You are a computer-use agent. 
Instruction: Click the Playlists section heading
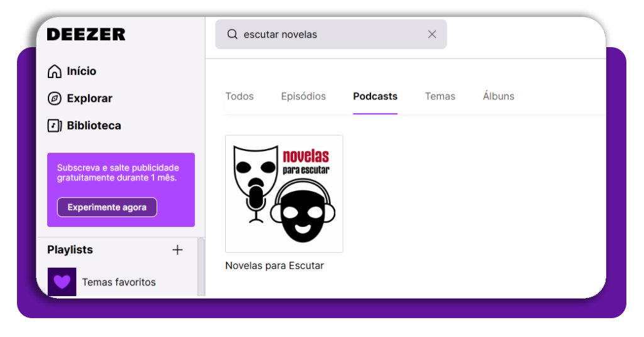pyautogui.click(x=70, y=250)
